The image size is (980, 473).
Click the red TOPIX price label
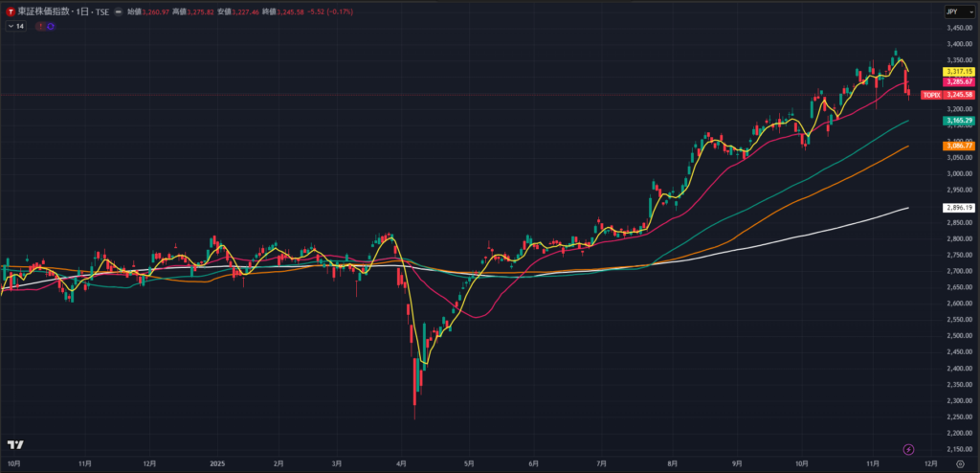coord(947,95)
